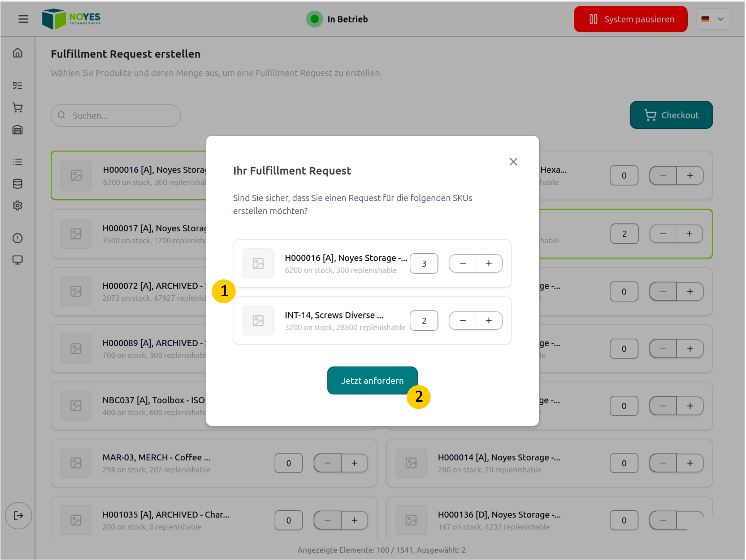Click 'INT-14, Screws Diverse ...' text in dialog
This screenshot has height=560, width=746.
pos(334,315)
